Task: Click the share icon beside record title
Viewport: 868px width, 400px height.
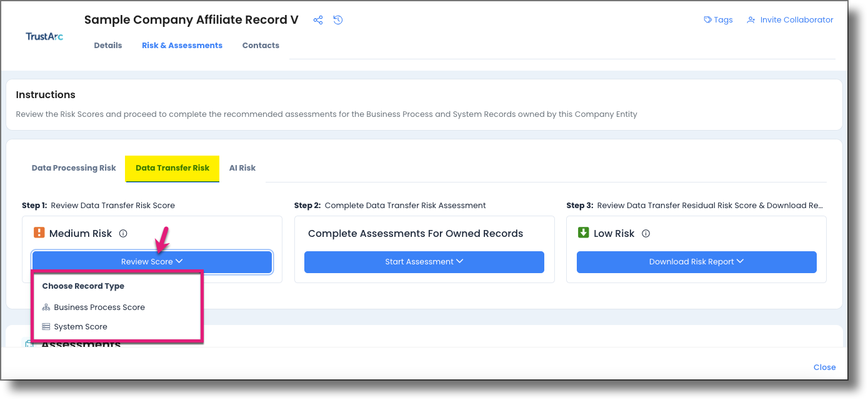Action: (318, 20)
